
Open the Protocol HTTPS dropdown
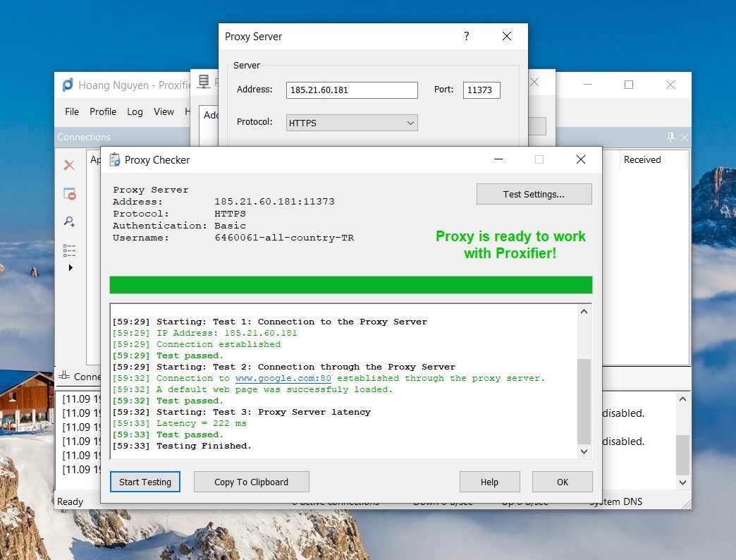click(x=352, y=123)
